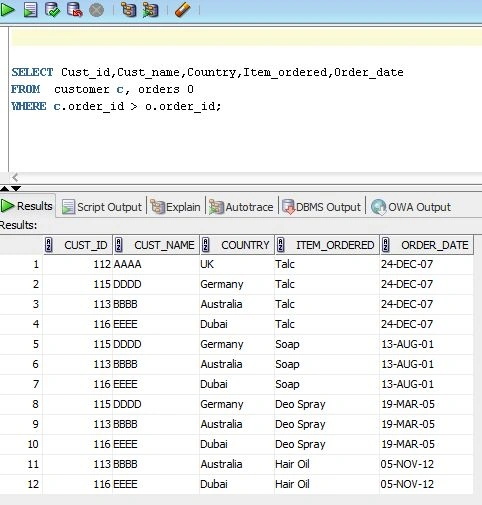Select the Talc cell in row 2

[327, 284]
